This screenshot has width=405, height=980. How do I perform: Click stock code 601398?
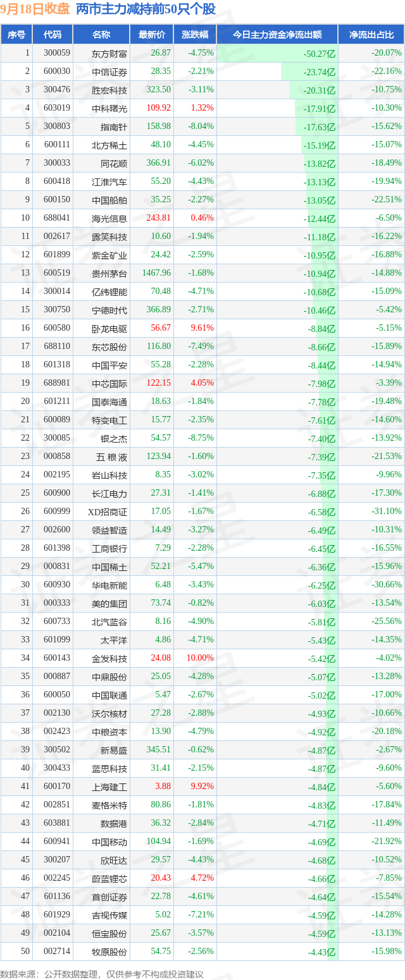coord(58,548)
